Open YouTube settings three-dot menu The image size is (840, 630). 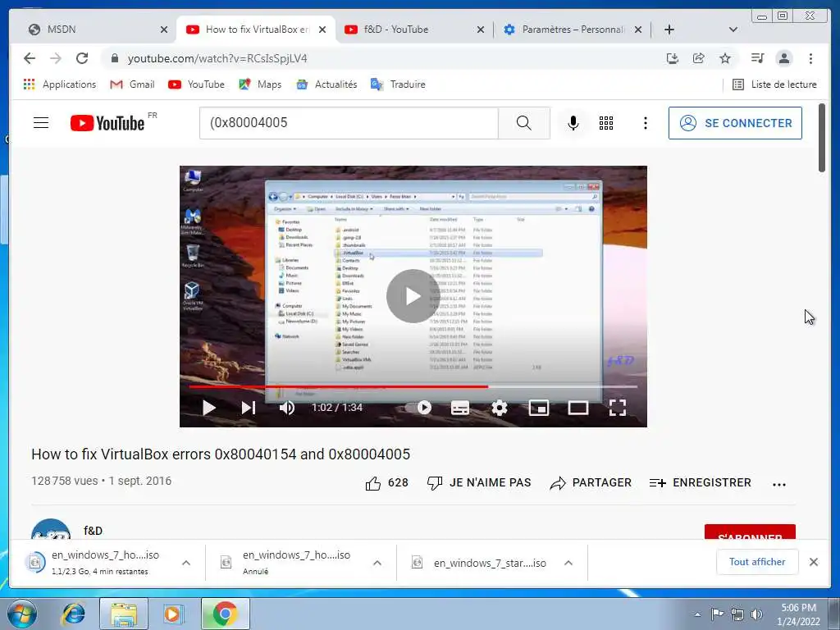pos(646,123)
